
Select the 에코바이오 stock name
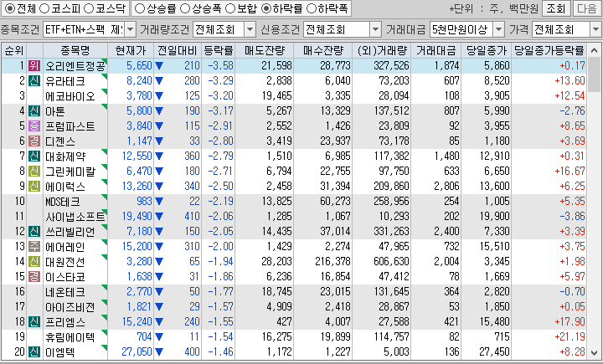pos(70,96)
